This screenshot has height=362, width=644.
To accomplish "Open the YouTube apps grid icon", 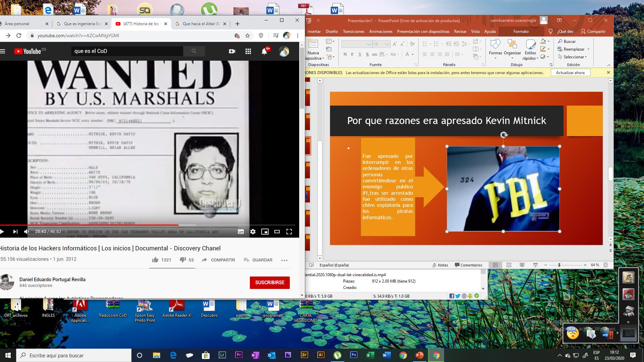I will point(248,51).
